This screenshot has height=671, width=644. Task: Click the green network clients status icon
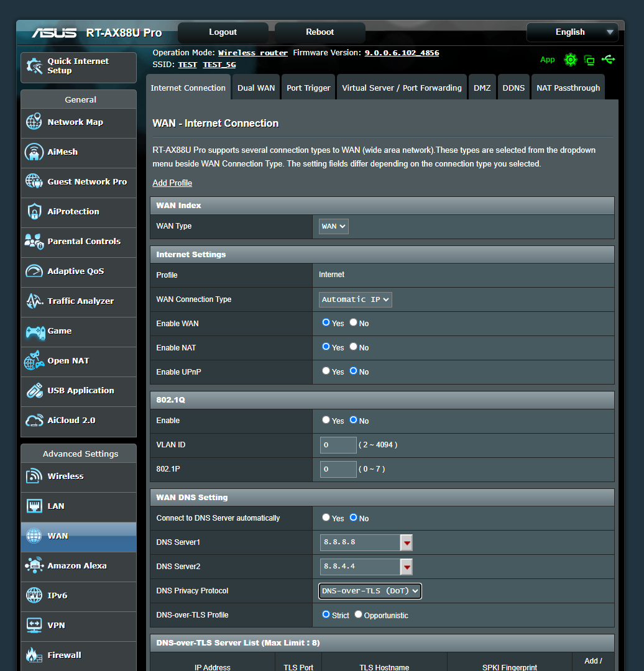[590, 60]
